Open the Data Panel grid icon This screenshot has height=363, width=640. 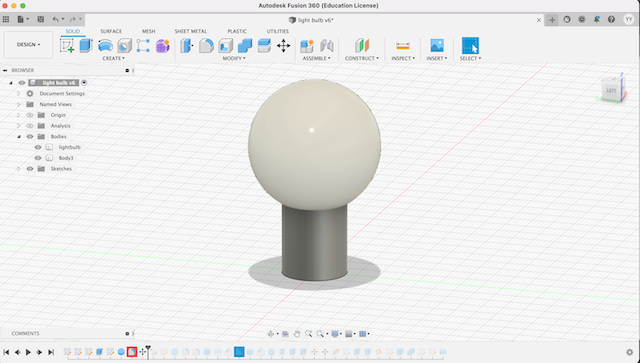coord(6,19)
